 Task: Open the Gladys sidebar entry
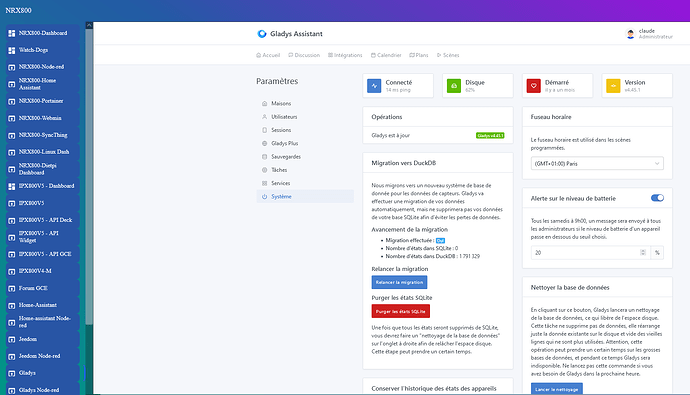coord(43,373)
